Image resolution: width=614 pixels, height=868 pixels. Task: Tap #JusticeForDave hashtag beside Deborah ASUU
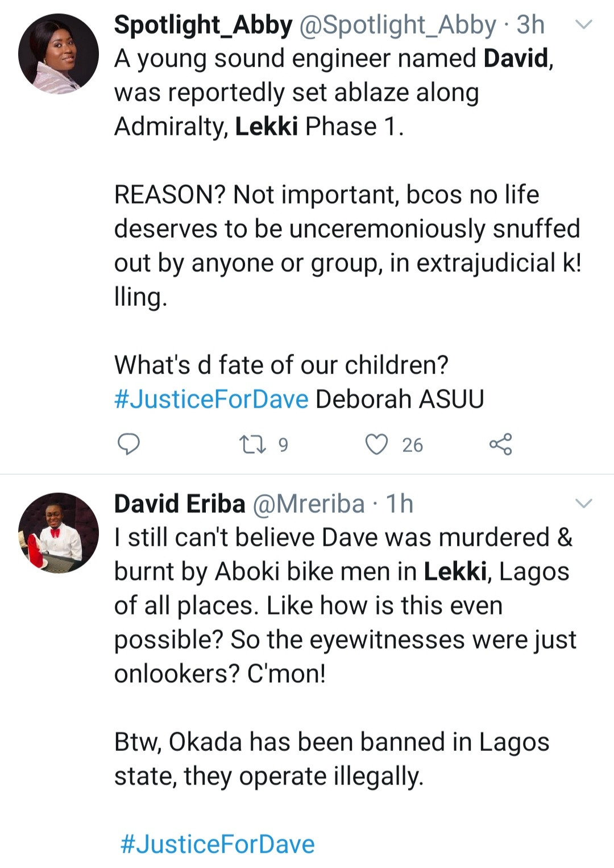pos(211,399)
